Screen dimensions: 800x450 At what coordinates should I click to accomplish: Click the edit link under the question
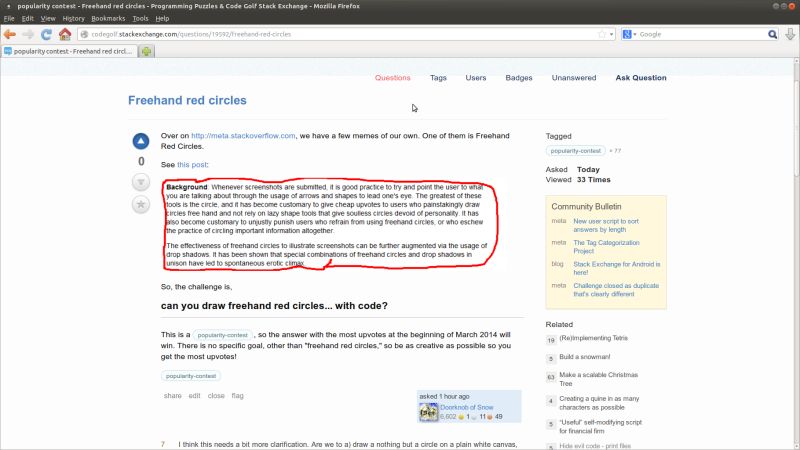click(x=194, y=395)
